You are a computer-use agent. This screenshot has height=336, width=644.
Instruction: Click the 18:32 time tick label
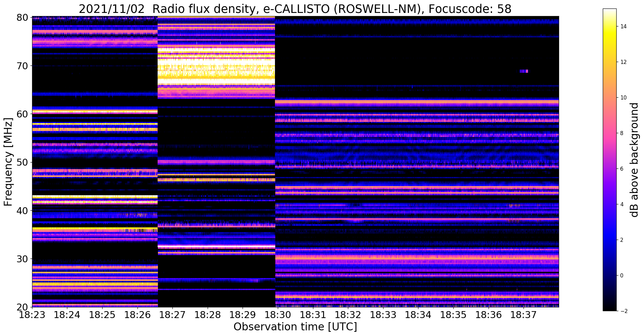pyautogui.click(x=348, y=315)
